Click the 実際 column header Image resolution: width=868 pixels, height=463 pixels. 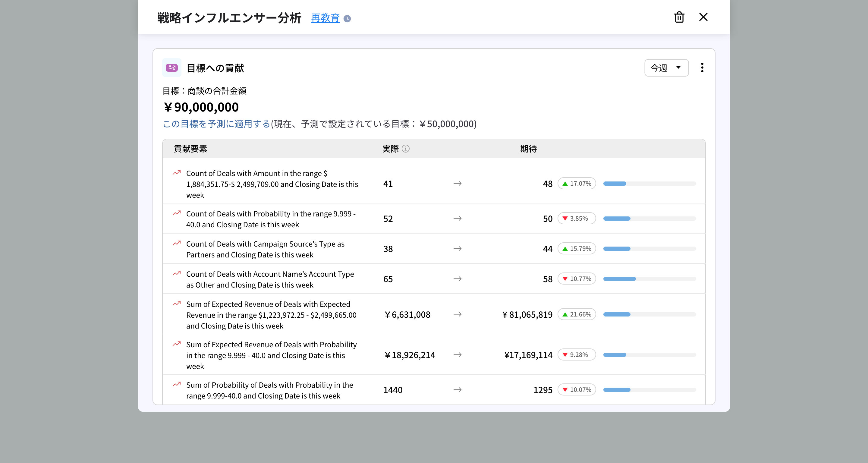click(x=391, y=149)
